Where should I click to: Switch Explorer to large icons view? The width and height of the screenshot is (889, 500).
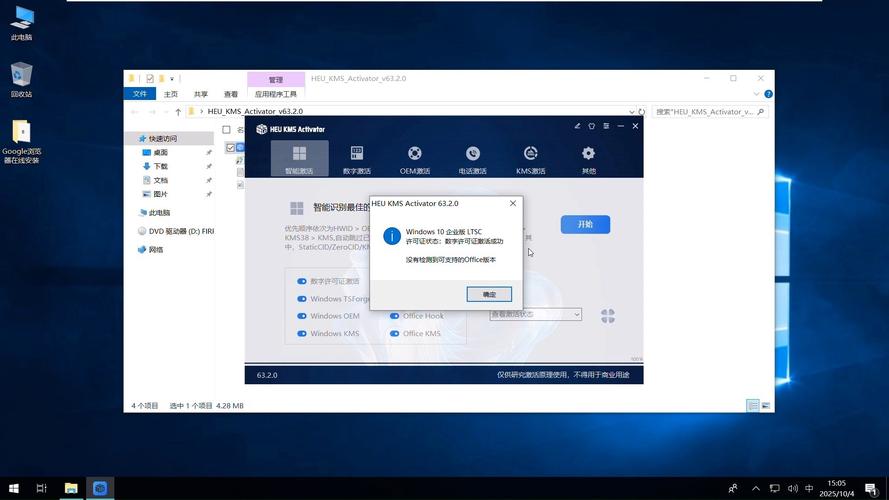coord(765,405)
